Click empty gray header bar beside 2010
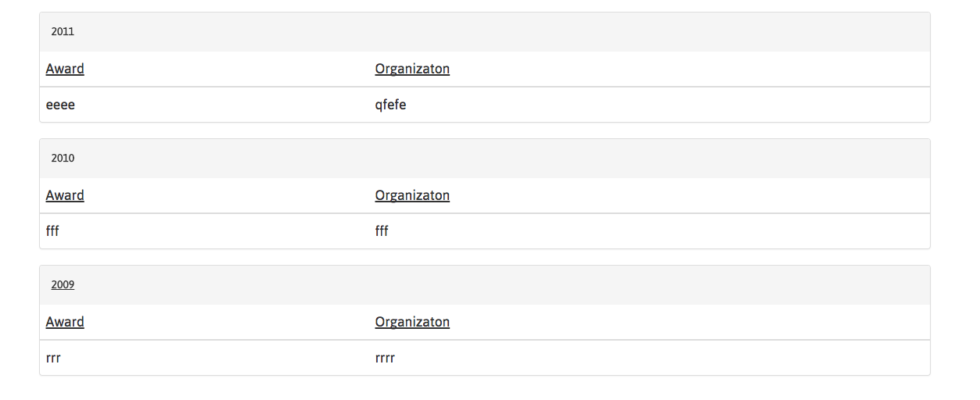This screenshot has height=400, width=980. click(501, 159)
